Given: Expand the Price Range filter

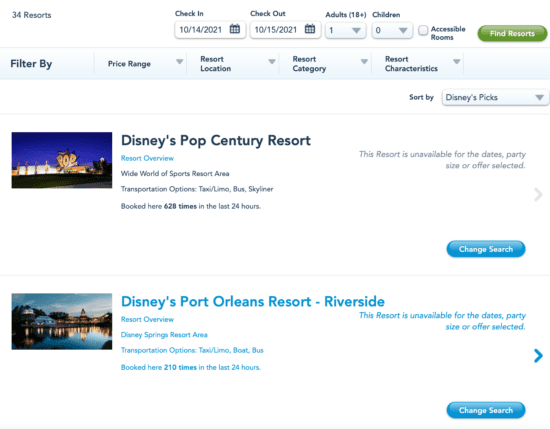Looking at the screenshot, I should click(x=140, y=63).
